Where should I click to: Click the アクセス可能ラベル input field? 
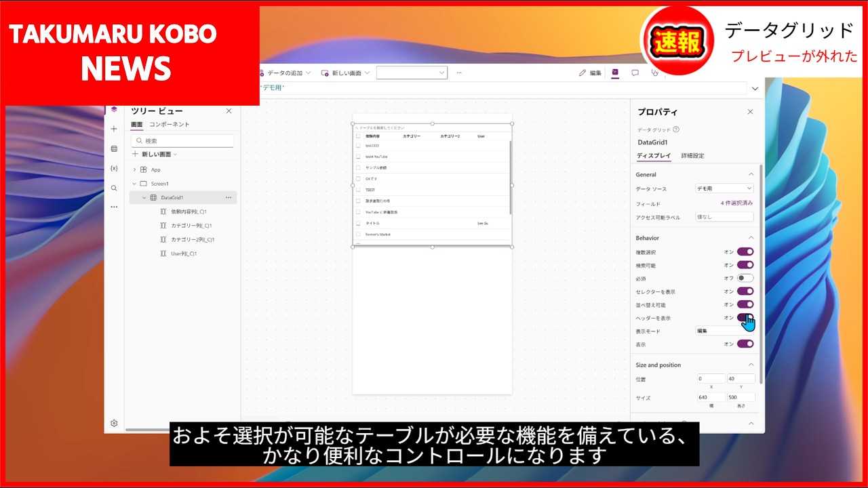click(725, 217)
